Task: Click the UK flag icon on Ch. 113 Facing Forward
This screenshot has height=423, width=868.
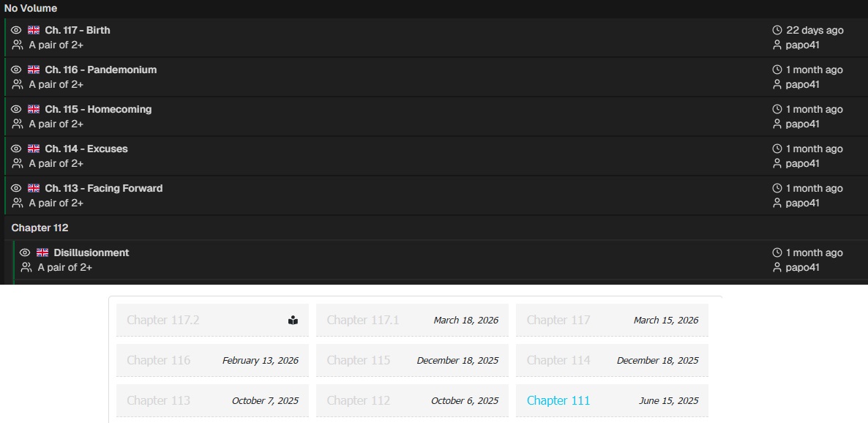Action: pyautogui.click(x=34, y=189)
